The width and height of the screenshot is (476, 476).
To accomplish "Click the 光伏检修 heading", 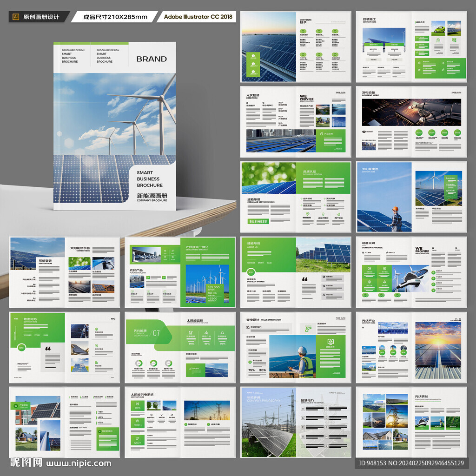I will click(x=252, y=96).
